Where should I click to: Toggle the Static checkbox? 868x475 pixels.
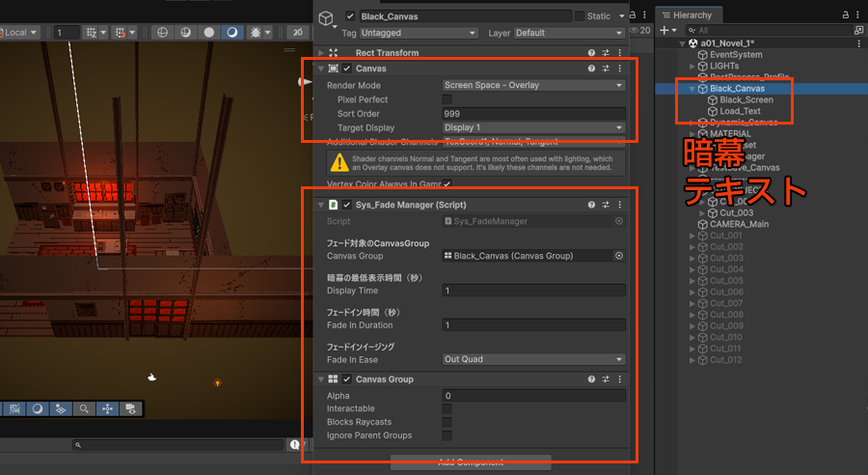(579, 16)
